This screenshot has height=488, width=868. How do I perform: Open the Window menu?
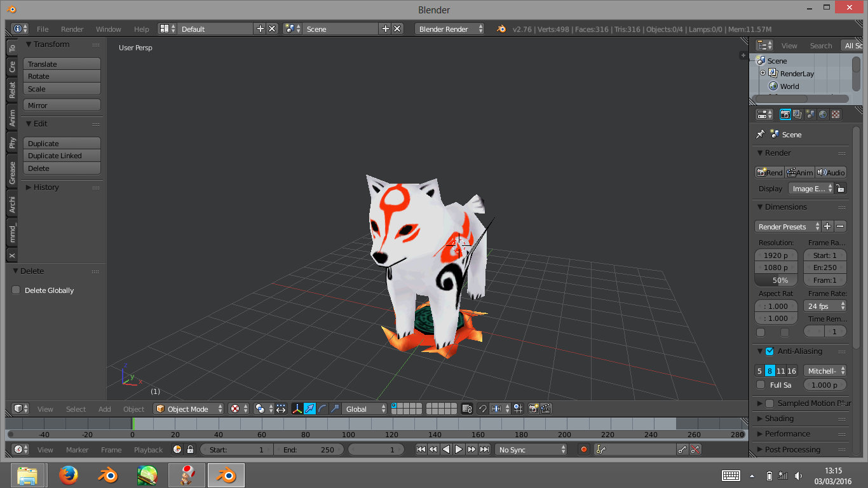click(109, 29)
